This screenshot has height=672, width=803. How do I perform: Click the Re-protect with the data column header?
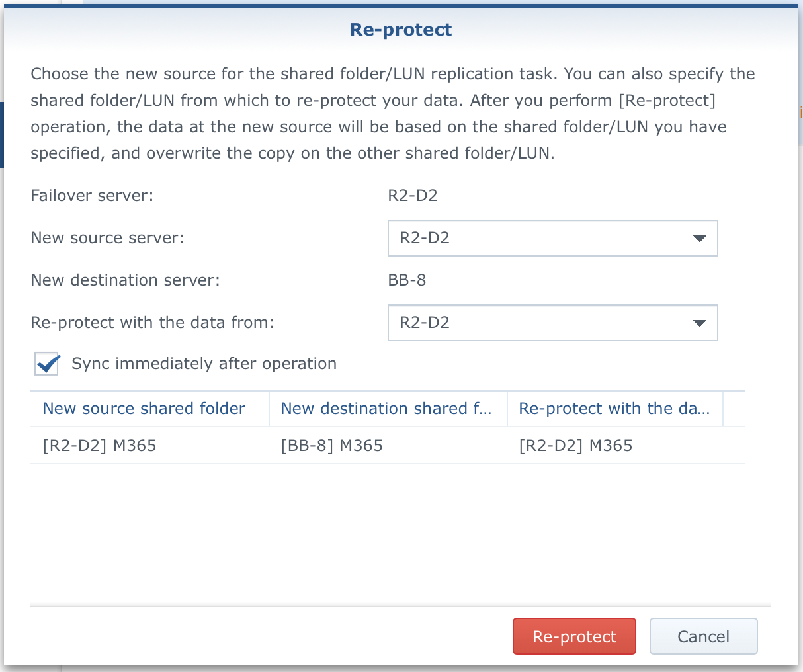(x=615, y=409)
